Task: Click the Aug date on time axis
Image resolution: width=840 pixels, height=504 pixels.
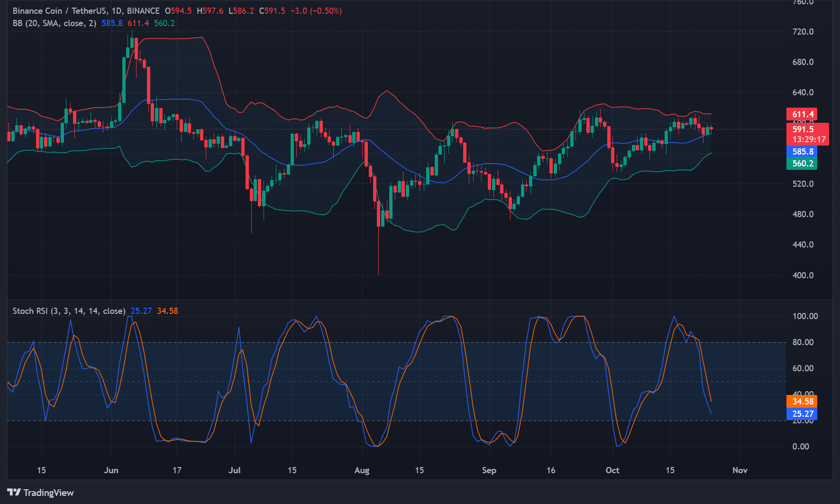Action: [x=362, y=470]
